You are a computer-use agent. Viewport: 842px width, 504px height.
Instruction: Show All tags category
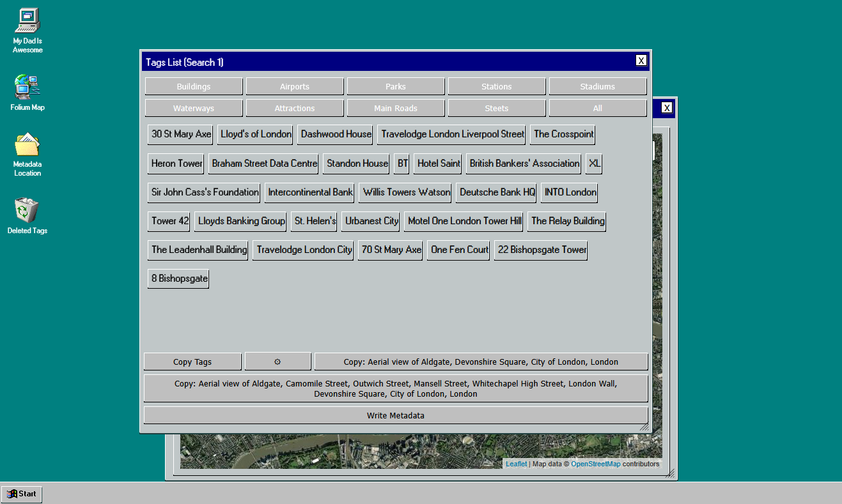click(598, 108)
